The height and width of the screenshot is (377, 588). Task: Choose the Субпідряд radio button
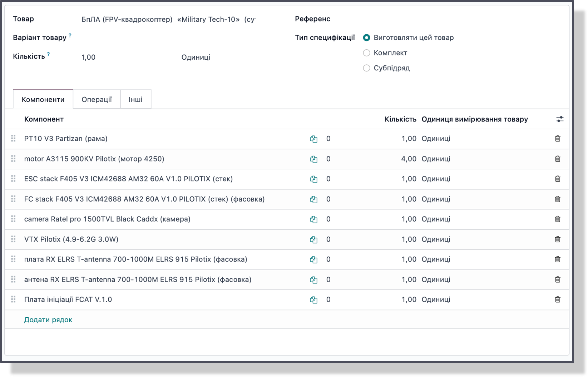(x=366, y=68)
